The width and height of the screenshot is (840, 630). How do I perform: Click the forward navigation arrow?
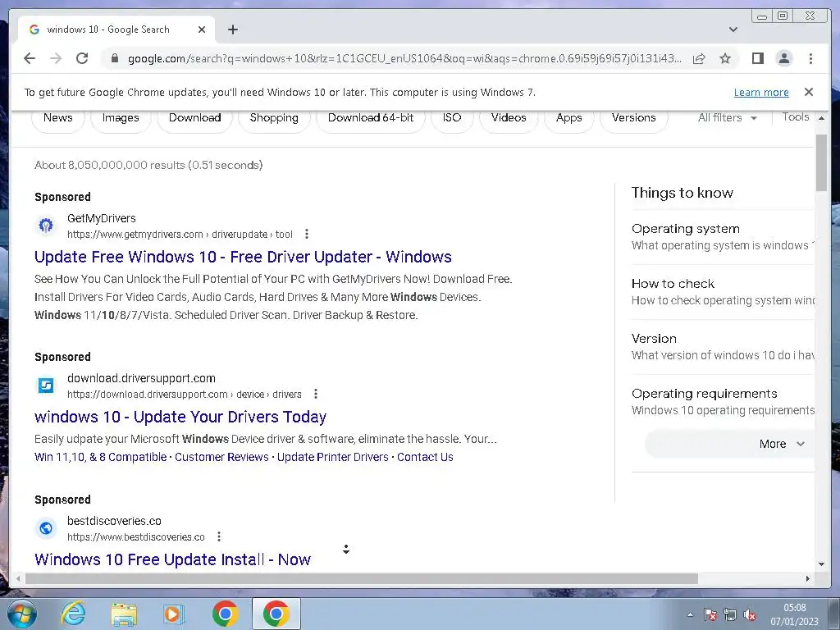tap(56, 58)
